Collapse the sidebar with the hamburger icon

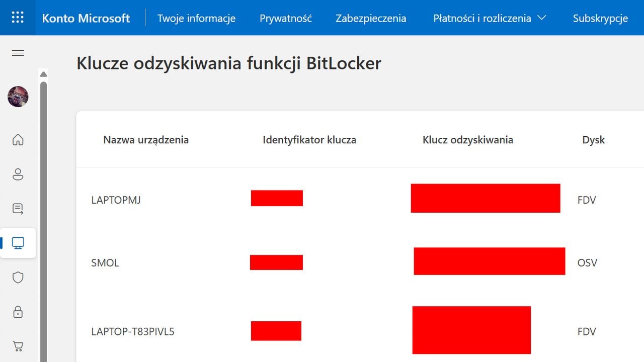click(x=18, y=53)
